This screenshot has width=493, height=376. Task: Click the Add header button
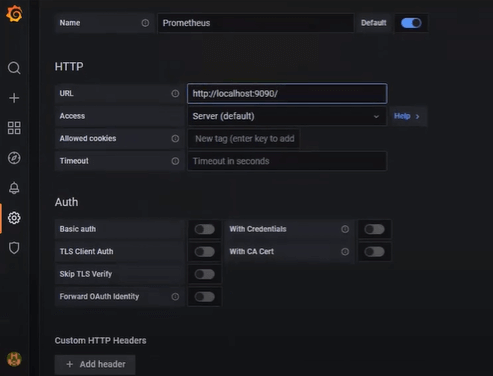pyautogui.click(x=95, y=364)
